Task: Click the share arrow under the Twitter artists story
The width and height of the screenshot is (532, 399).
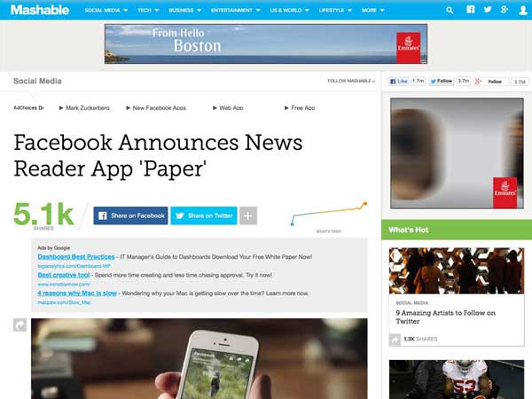Action: [x=395, y=339]
